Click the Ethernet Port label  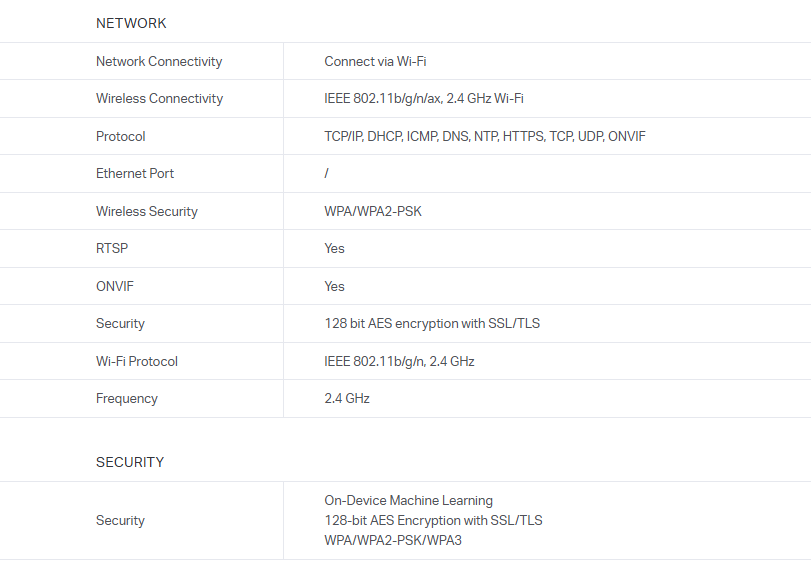(135, 173)
